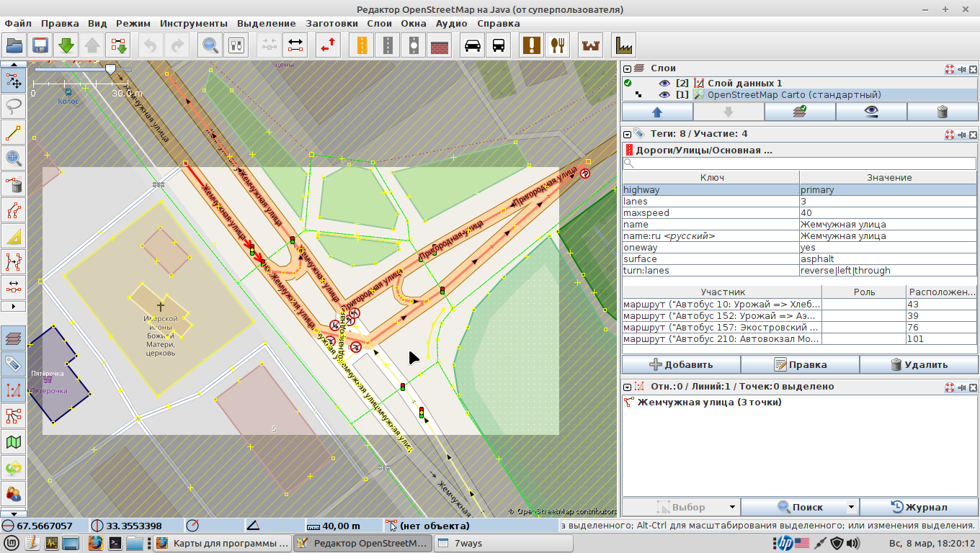The width and height of the screenshot is (980, 553).
Task: Select the Lasso selection tool
Action: click(14, 107)
